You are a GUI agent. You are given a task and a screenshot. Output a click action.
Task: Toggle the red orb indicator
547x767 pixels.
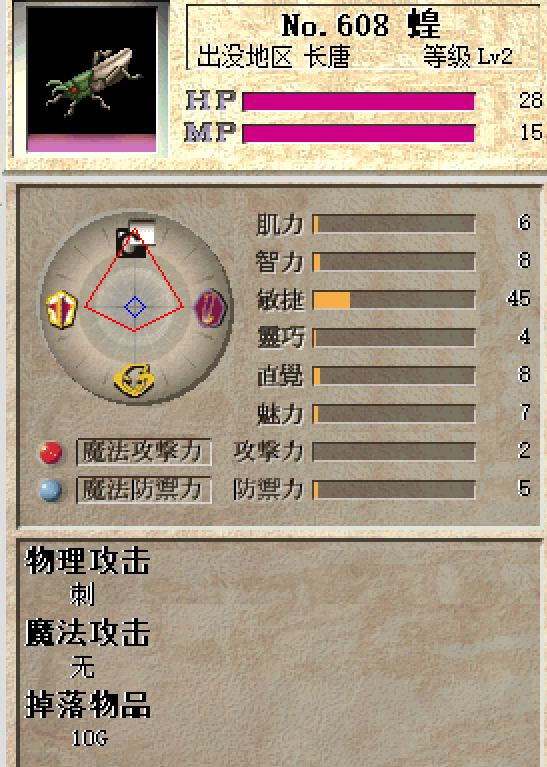[x=51, y=452]
